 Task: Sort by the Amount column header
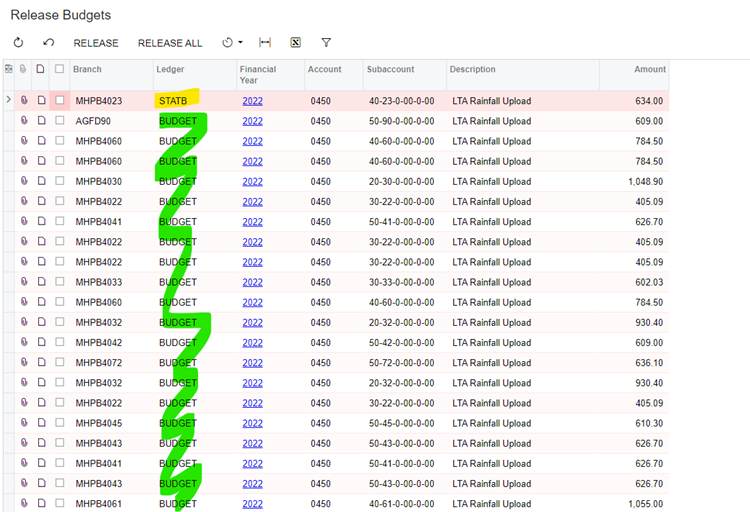(650, 69)
